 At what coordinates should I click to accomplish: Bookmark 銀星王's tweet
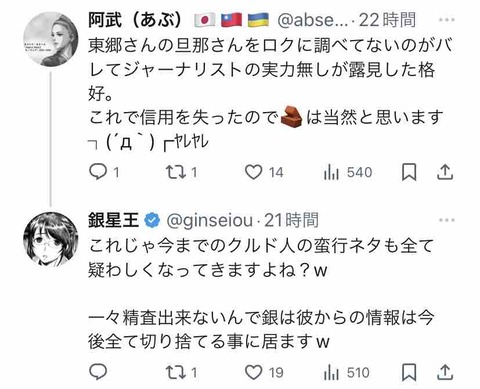pyautogui.click(x=409, y=372)
